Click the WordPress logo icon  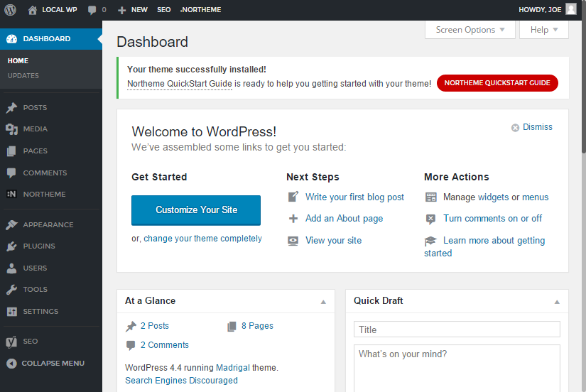(10, 10)
